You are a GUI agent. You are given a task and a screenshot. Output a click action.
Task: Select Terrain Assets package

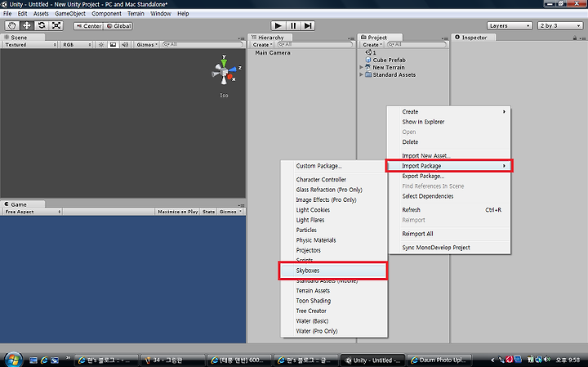(334, 291)
